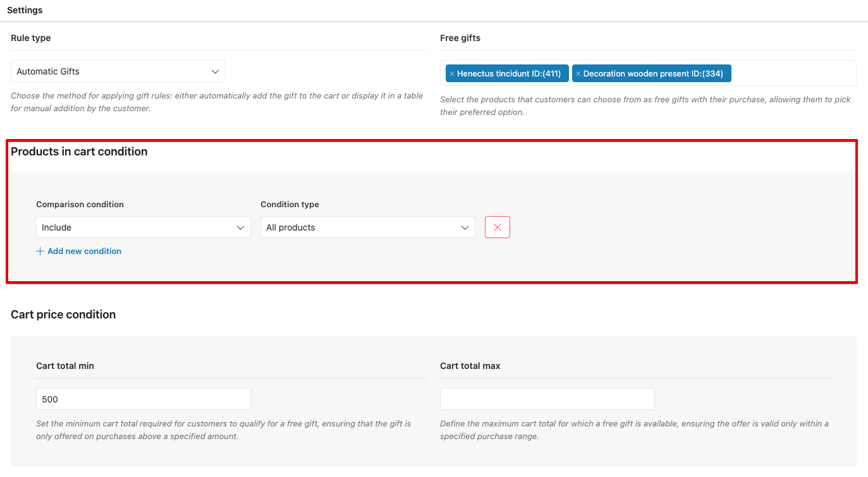Select the Decoration wooden present ID:(334) tag
868x477 pixels.
[x=653, y=74]
